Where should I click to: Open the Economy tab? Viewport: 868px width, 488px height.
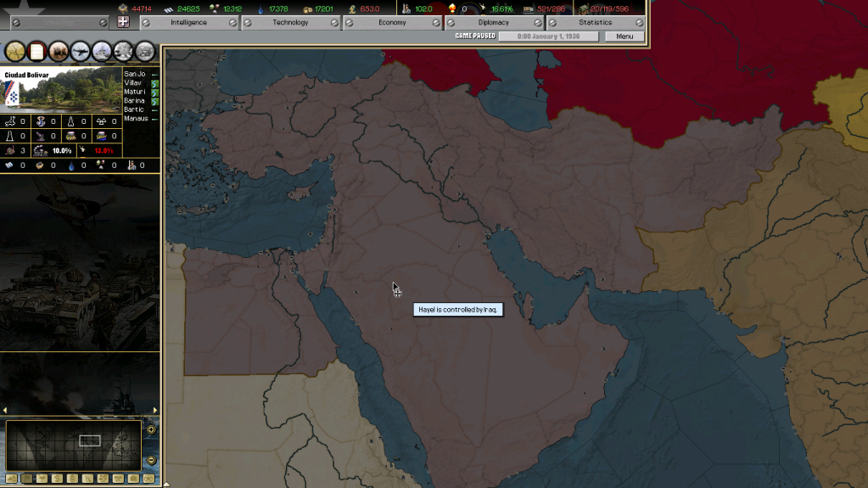[x=393, y=23]
